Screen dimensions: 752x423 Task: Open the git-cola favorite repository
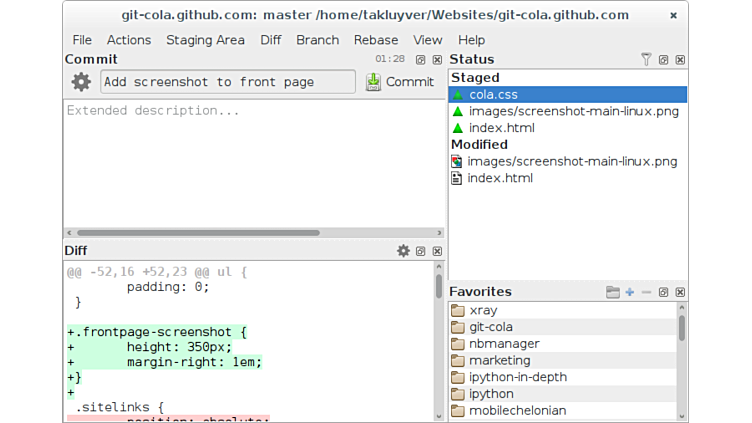490,327
